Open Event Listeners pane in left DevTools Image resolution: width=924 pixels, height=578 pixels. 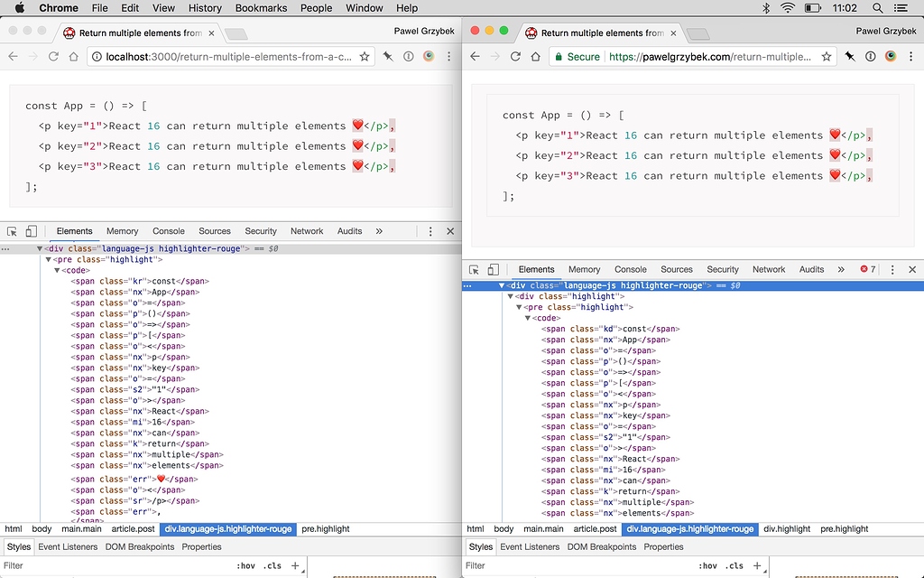tap(68, 546)
